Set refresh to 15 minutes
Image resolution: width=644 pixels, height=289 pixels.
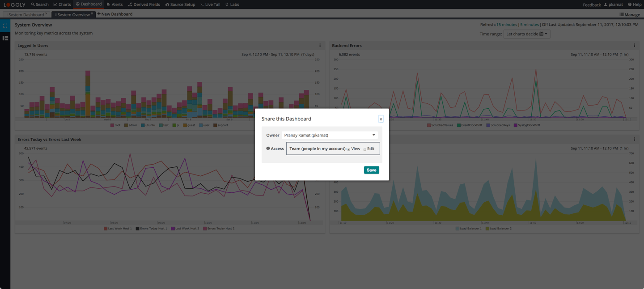tap(506, 25)
